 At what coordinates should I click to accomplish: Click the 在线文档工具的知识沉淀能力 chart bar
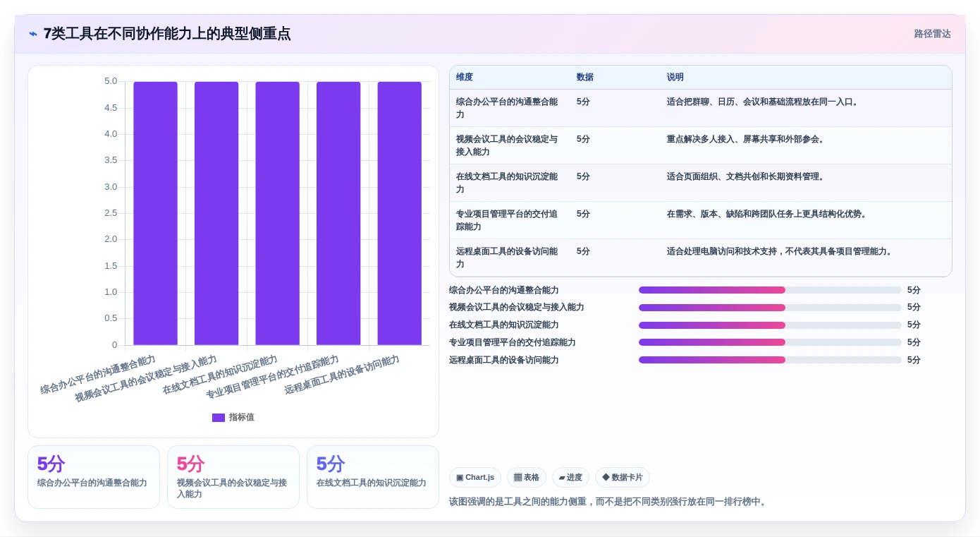[277, 213]
